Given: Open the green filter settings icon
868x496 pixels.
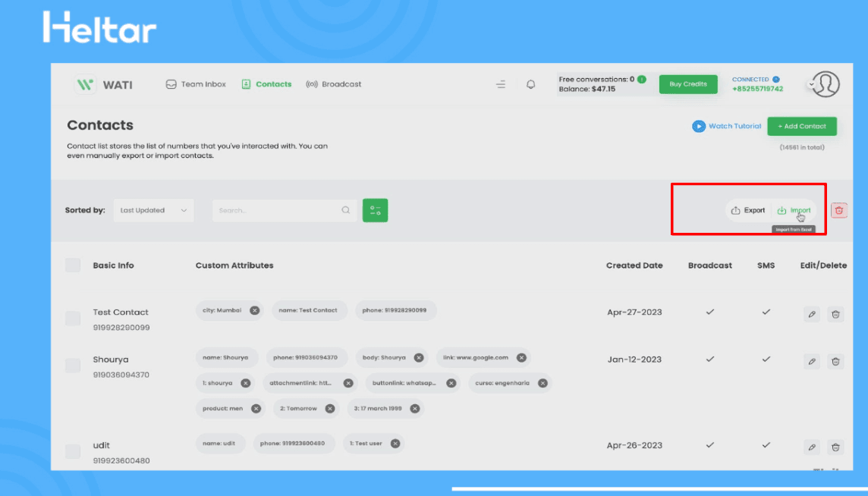Looking at the screenshot, I should pos(375,210).
